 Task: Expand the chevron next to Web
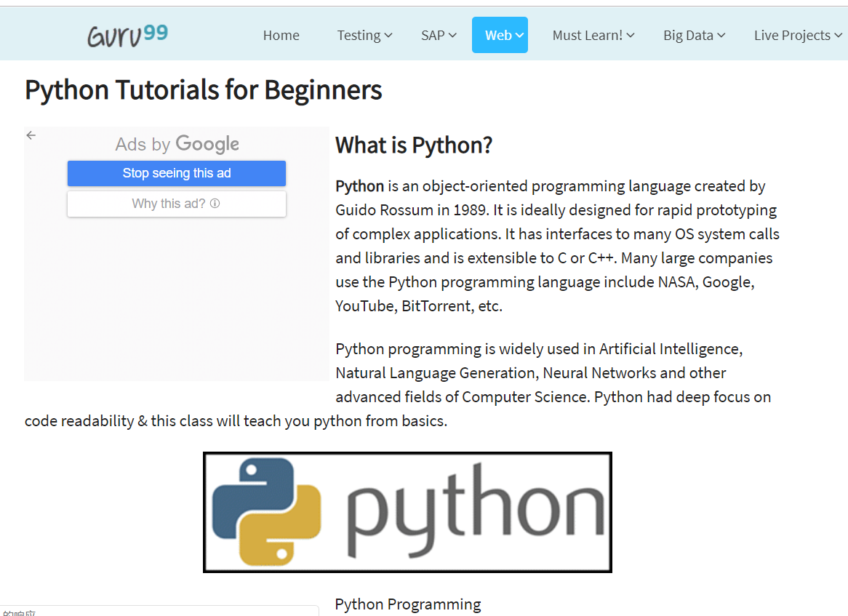[x=520, y=35]
